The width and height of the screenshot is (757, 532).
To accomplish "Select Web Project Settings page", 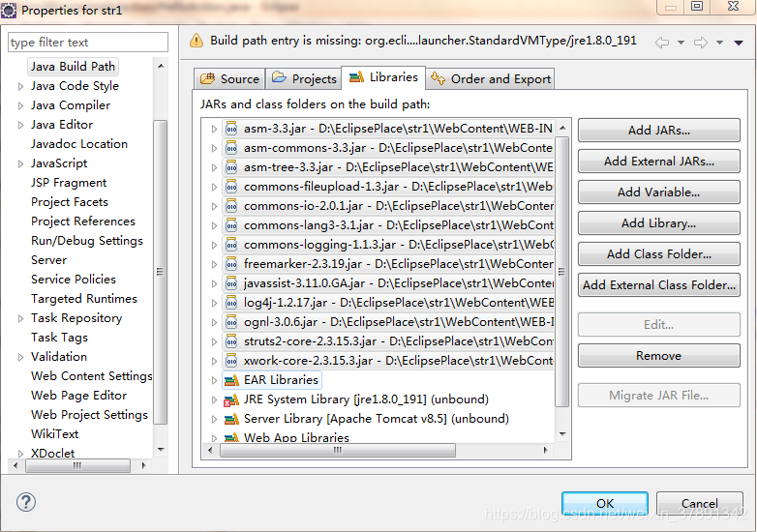I will point(89,414).
